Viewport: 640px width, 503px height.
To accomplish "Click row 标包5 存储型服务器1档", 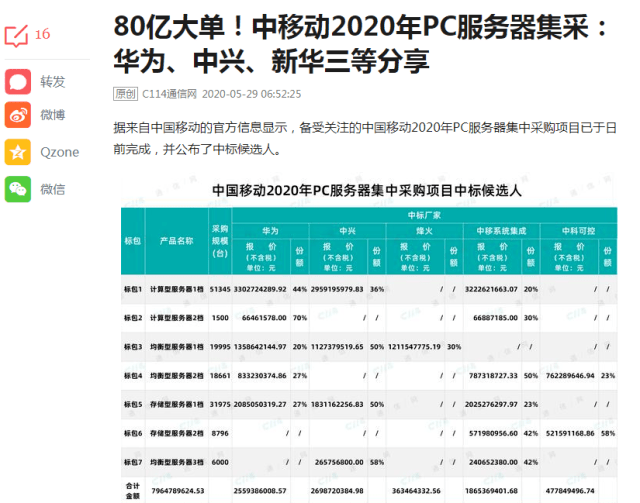I will 369,404.
